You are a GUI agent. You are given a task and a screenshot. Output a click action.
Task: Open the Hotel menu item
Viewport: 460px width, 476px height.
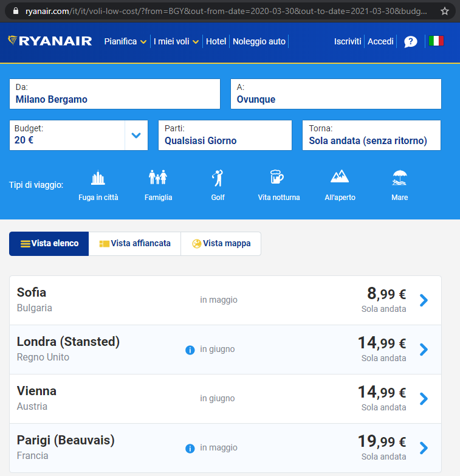pos(216,41)
